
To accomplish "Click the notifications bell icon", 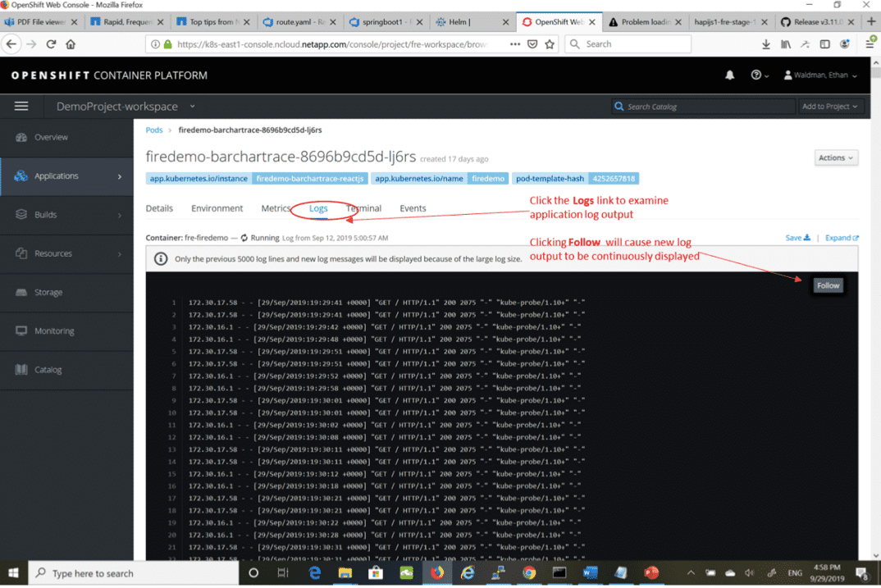I will (x=729, y=75).
